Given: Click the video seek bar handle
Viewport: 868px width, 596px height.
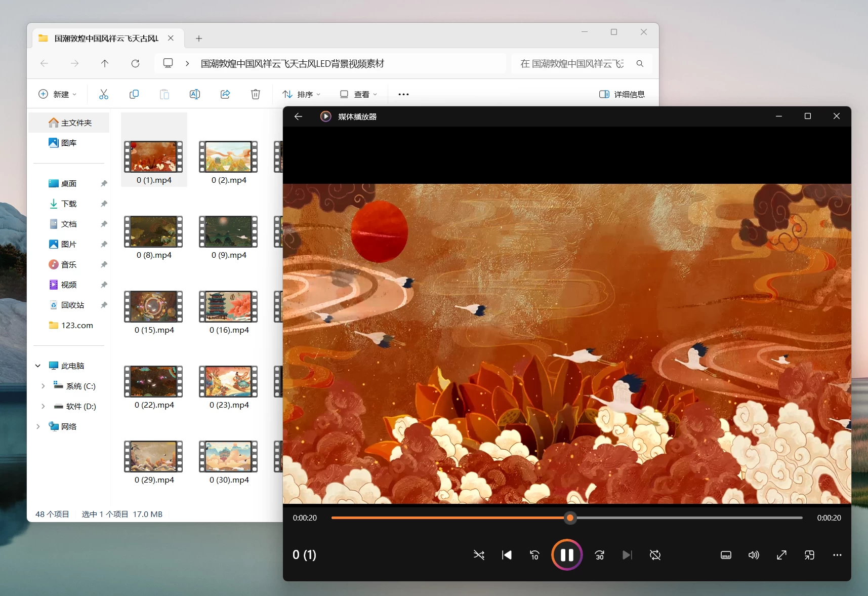Looking at the screenshot, I should click(570, 518).
